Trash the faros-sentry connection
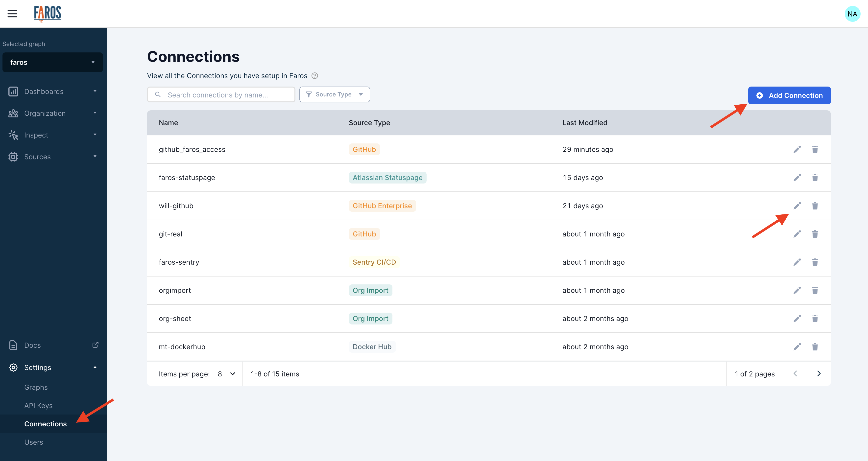Screen dimensions: 868x461 point(815,262)
